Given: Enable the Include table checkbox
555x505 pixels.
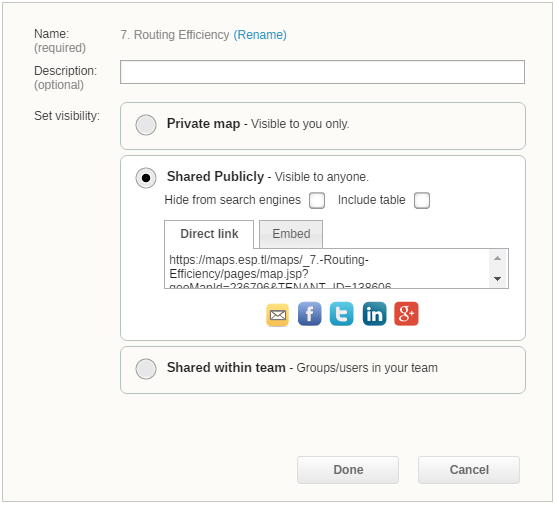Looking at the screenshot, I should [422, 200].
